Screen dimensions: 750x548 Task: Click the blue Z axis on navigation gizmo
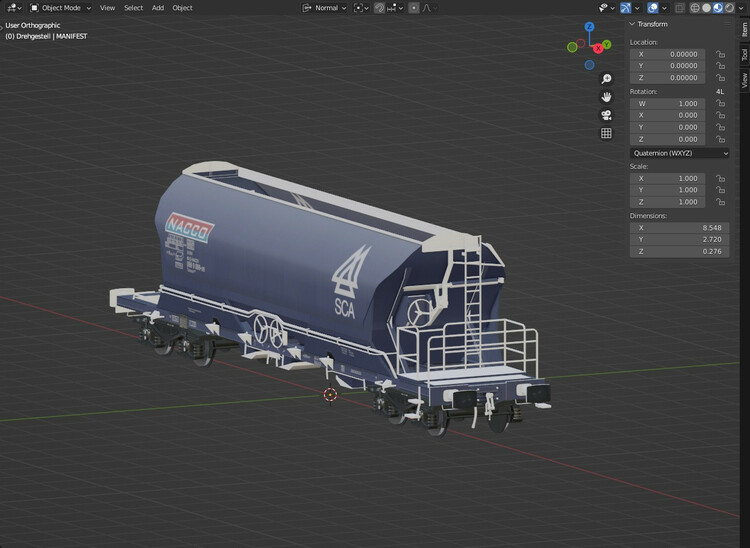589,27
